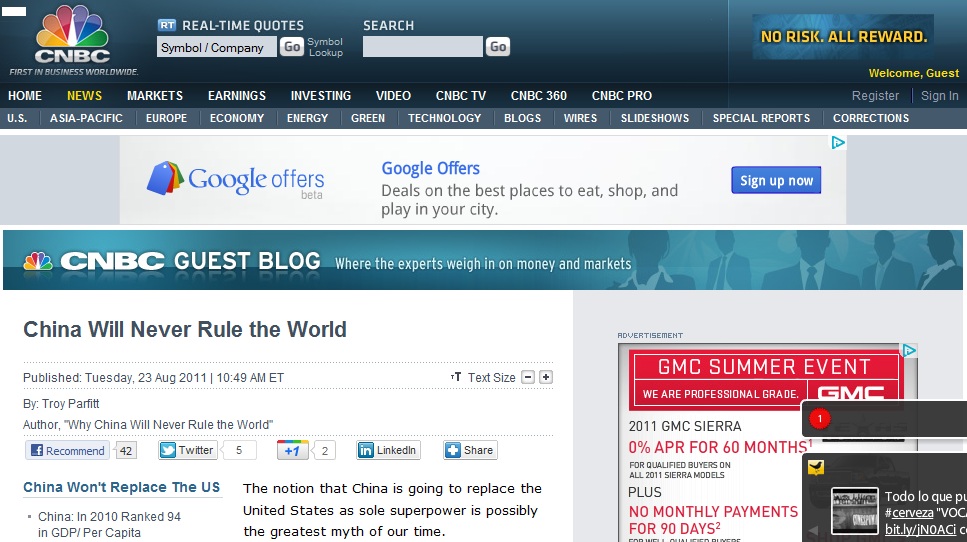Select the ASIA-PACIFIC subsection
The image size is (967, 542).
click(86, 118)
